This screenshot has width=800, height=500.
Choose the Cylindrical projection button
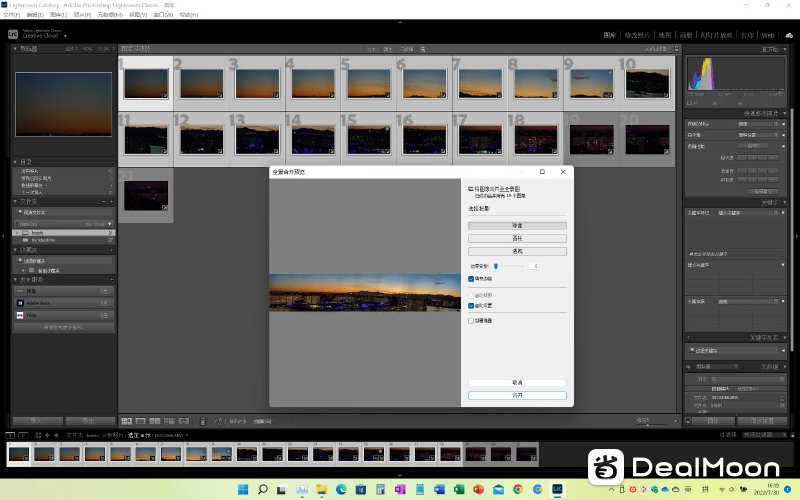[517, 238]
